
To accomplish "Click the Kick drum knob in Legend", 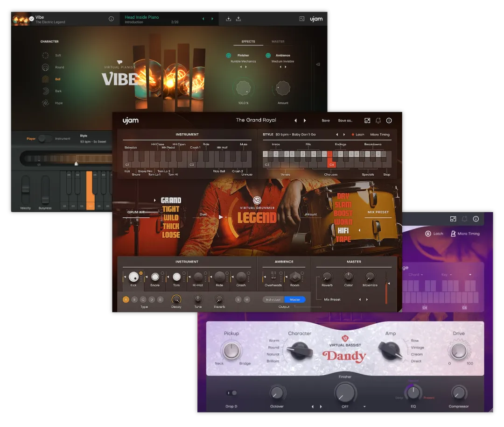I will 133,277.
